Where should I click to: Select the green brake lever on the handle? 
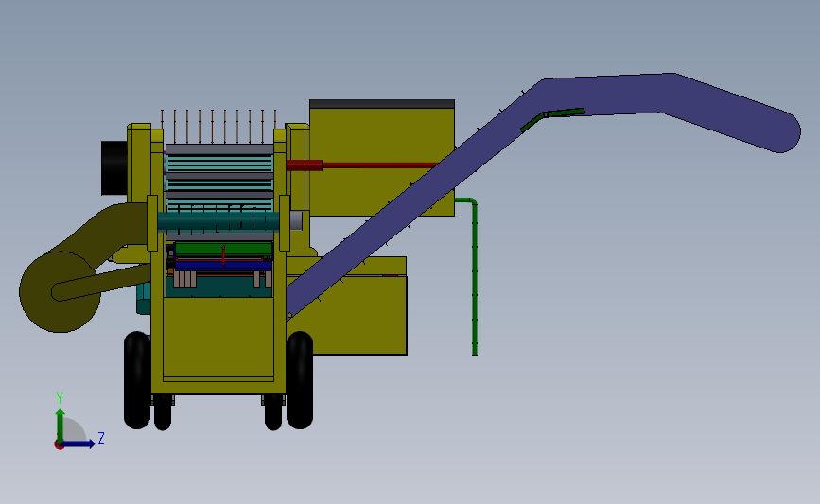[551, 119]
